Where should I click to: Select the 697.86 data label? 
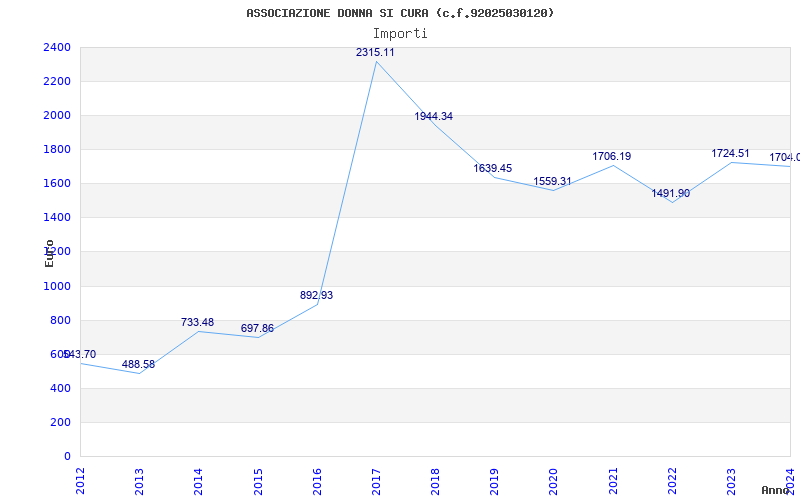click(x=257, y=329)
